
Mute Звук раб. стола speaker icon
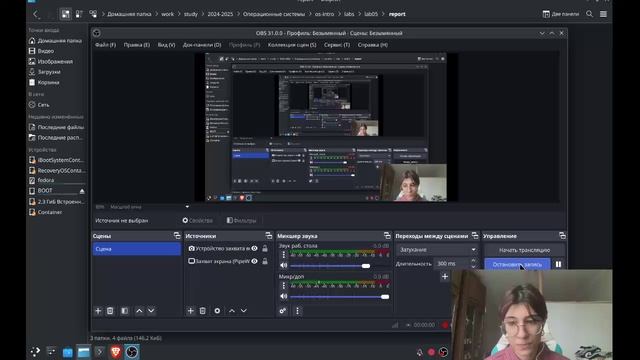click(284, 266)
